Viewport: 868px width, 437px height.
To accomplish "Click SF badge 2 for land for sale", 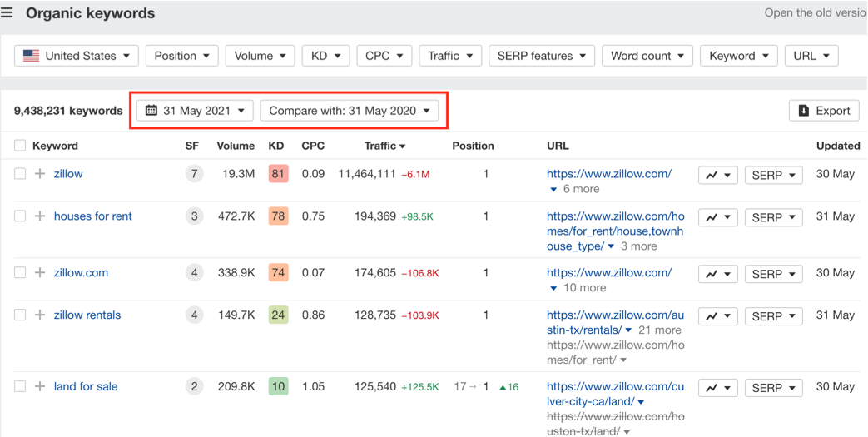I will tap(194, 386).
